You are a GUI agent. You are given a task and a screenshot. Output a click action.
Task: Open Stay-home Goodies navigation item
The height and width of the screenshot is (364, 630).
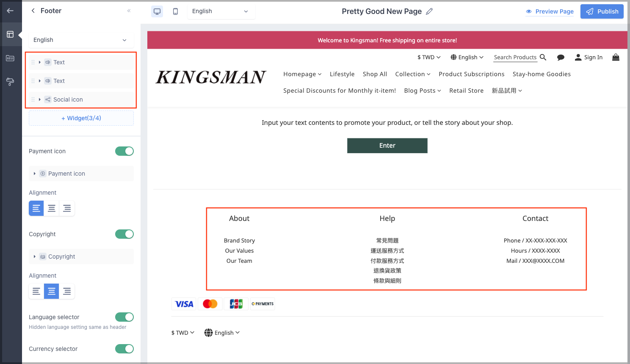click(x=542, y=74)
